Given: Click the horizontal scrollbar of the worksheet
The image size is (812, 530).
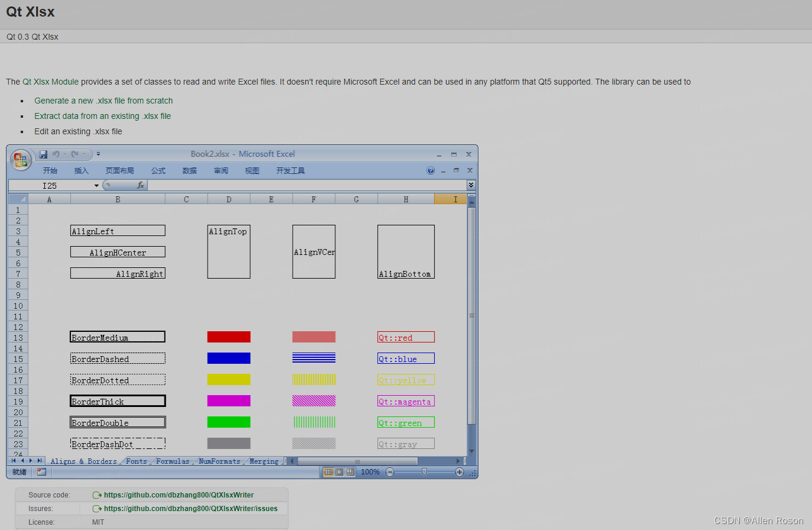Looking at the screenshot, I should (x=358, y=461).
